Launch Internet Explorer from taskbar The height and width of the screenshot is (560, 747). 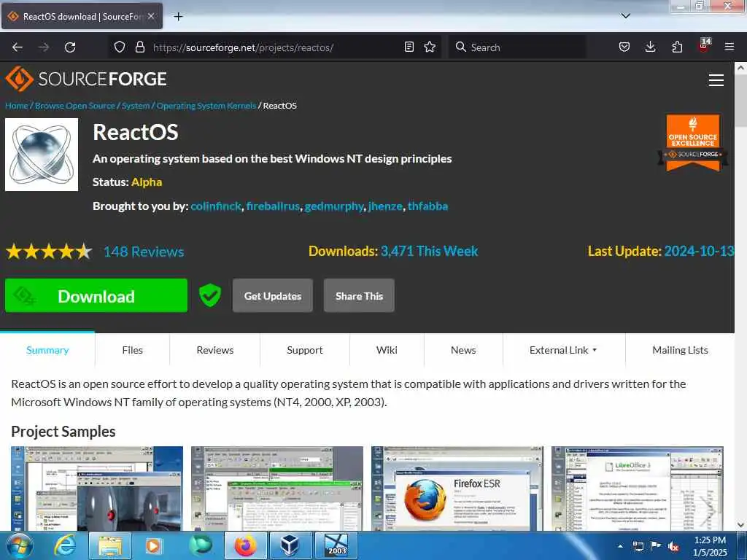pyautogui.click(x=65, y=545)
